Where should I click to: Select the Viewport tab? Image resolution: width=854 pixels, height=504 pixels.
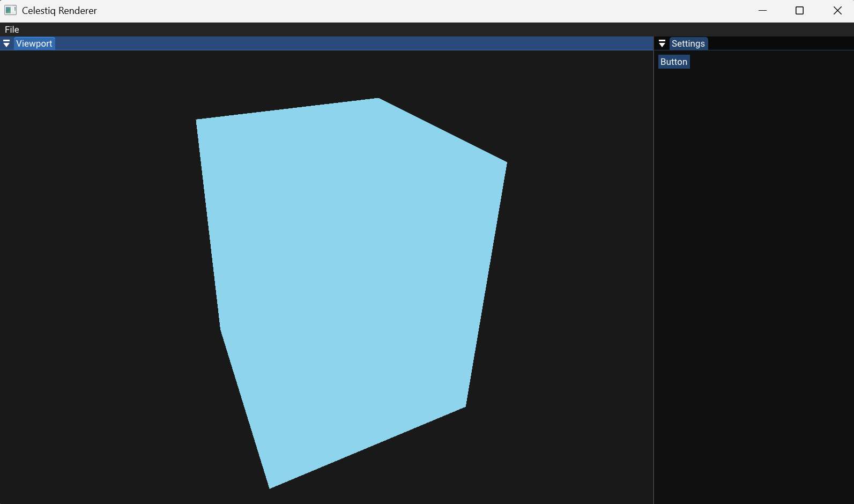[x=34, y=43]
